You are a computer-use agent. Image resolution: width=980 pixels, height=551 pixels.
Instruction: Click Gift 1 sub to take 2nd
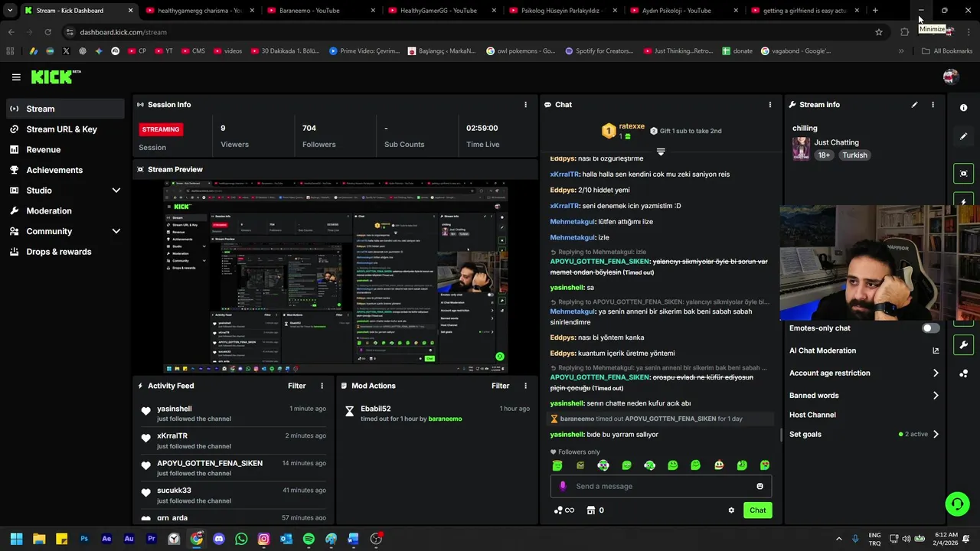click(x=685, y=131)
